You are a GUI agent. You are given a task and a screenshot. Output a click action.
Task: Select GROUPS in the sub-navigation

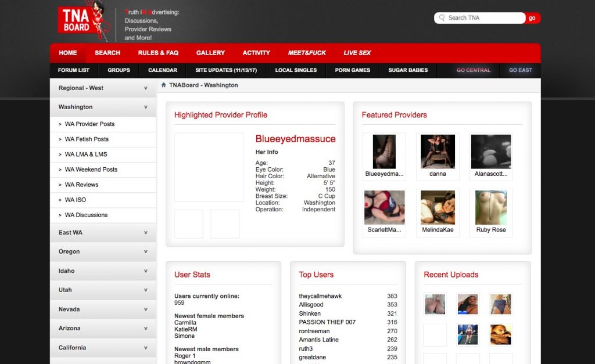(x=119, y=70)
